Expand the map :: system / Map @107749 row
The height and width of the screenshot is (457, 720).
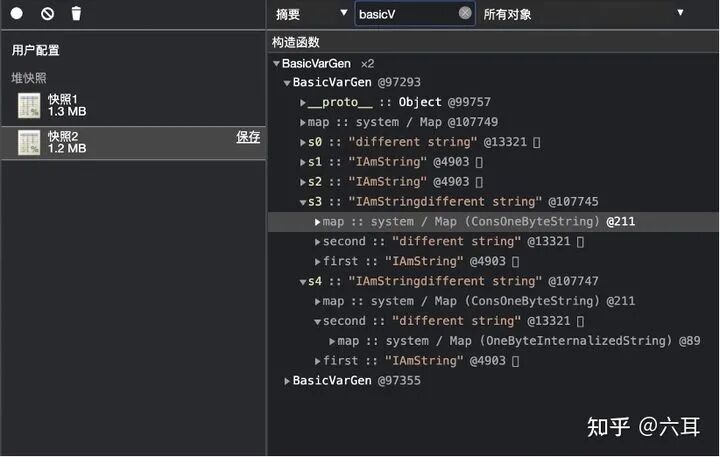pos(303,123)
